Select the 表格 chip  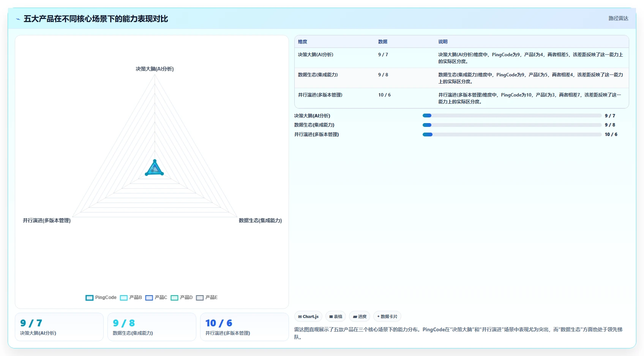pyautogui.click(x=336, y=316)
